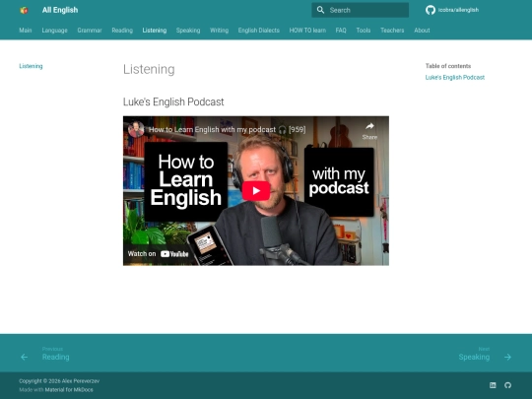Go to the Grammar tab

[x=90, y=31]
